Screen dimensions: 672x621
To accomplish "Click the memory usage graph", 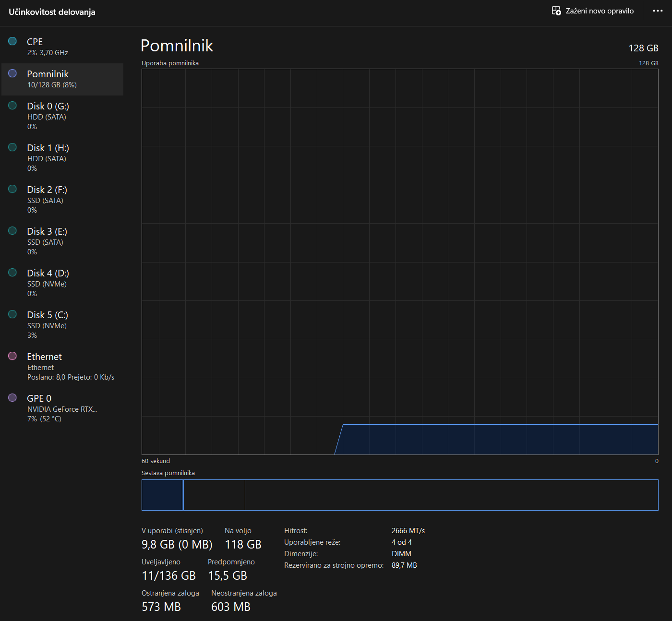I will (x=400, y=262).
